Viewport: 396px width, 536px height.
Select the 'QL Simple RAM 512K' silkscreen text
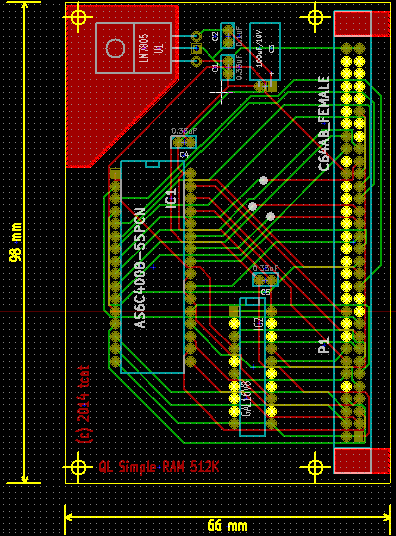coord(159,467)
